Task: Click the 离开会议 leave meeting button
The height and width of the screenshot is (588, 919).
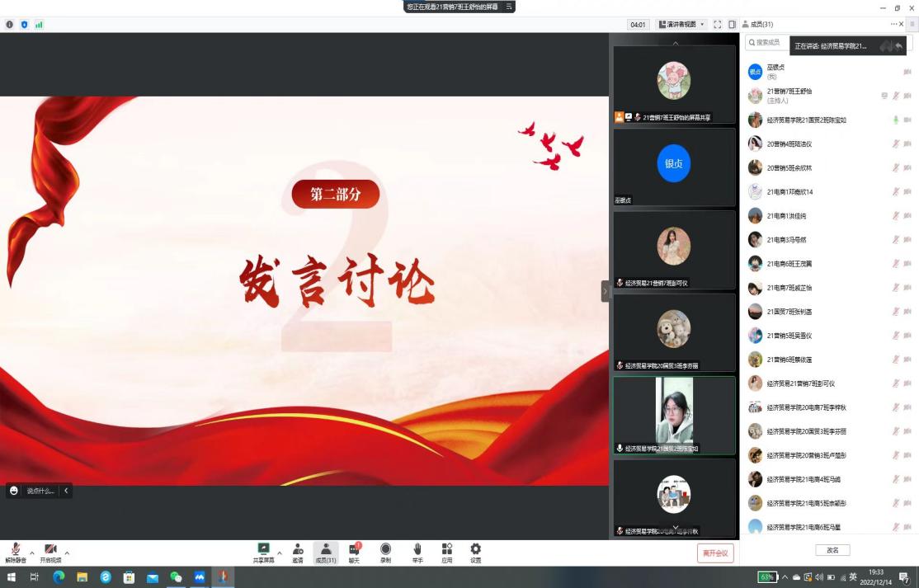Action: point(714,553)
